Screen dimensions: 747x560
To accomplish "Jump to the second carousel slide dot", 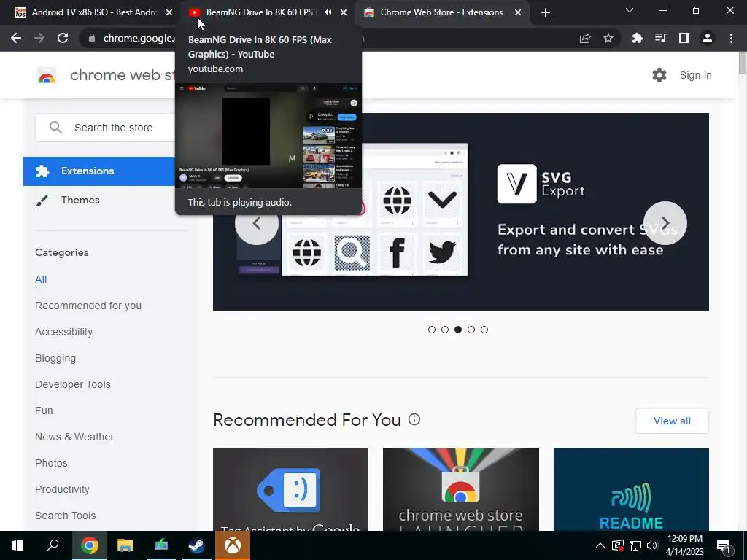I will click(445, 330).
